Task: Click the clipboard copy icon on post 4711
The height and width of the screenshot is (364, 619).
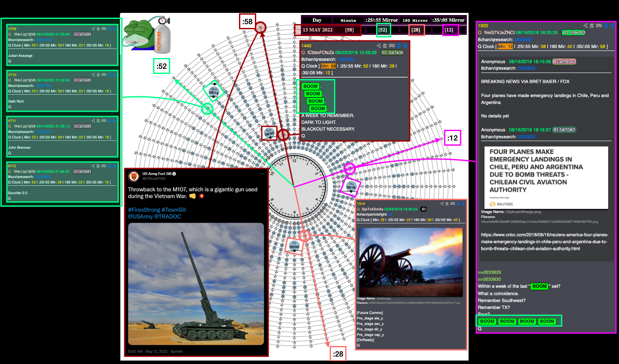Action: [x=98, y=121]
